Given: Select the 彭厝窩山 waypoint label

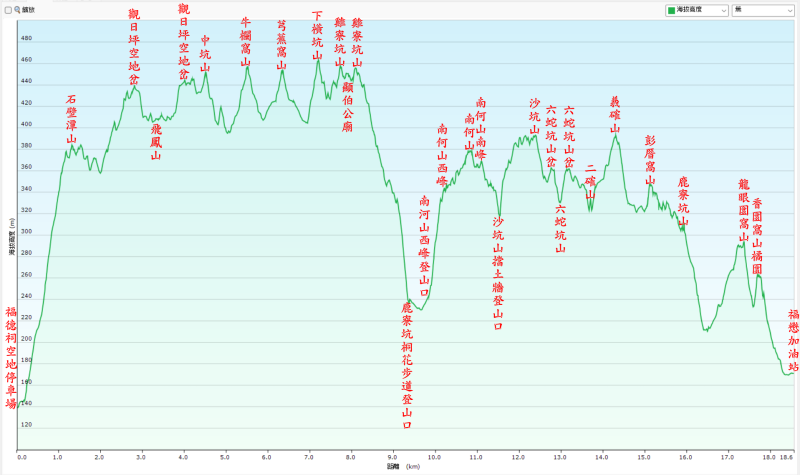Looking at the screenshot, I should pyautogui.click(x=650, y=159).
